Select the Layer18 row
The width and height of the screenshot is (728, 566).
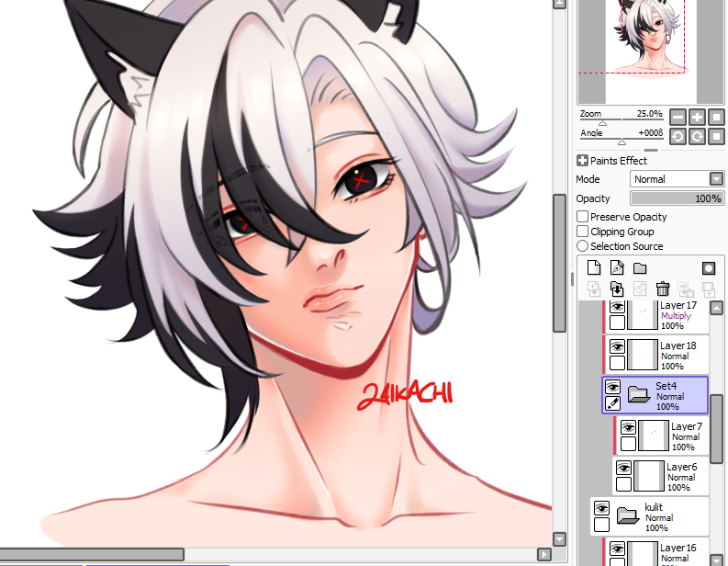pos(655,354)
